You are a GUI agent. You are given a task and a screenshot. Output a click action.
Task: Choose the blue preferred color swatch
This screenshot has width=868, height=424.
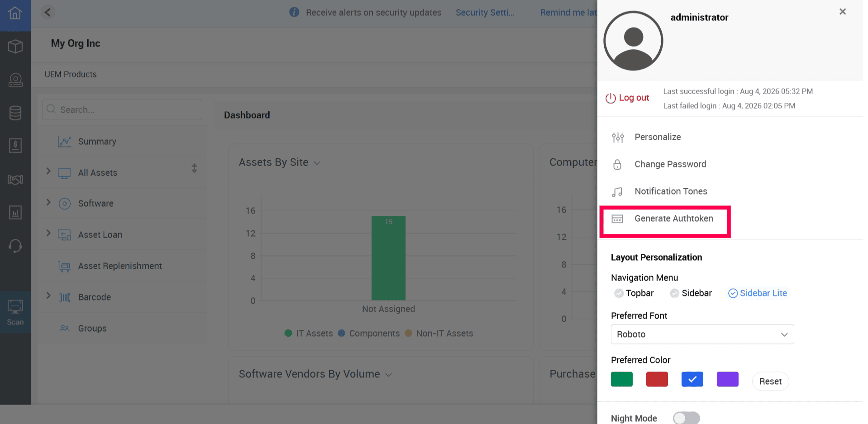[x=692, y=379]
